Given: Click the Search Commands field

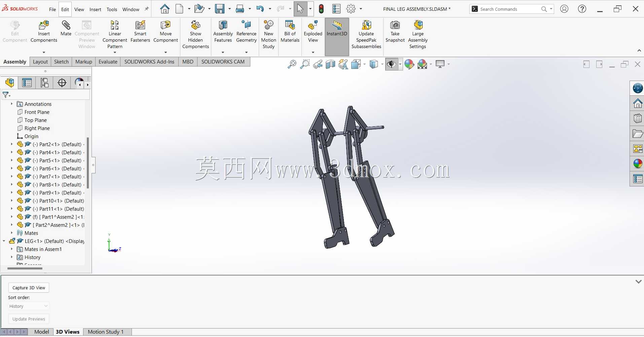Looking at the screenshot, I should [510, 9].
